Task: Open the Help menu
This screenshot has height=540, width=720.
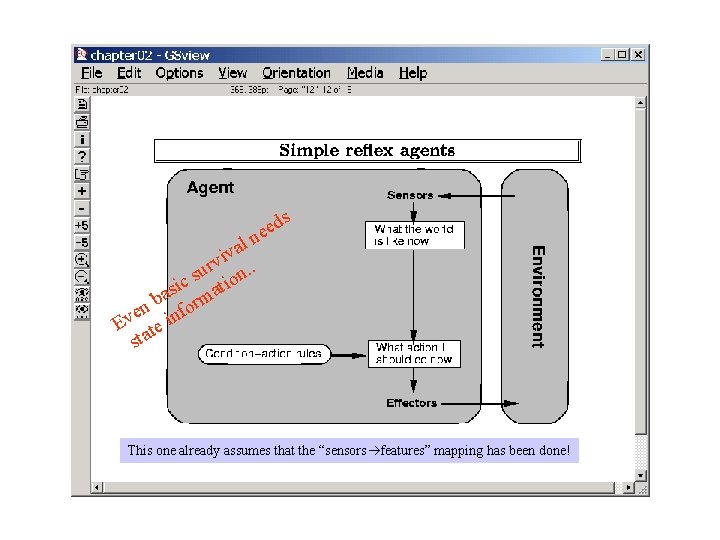Action: (413, 73)
